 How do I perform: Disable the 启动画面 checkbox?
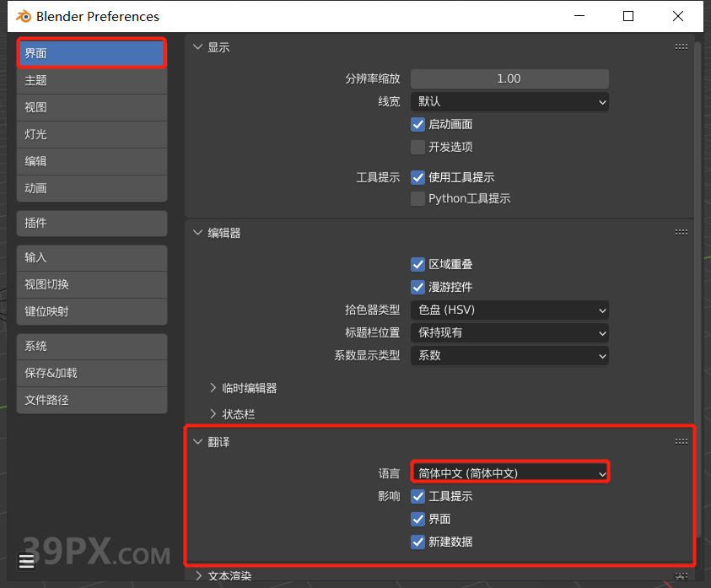click(x=417, y=124)
